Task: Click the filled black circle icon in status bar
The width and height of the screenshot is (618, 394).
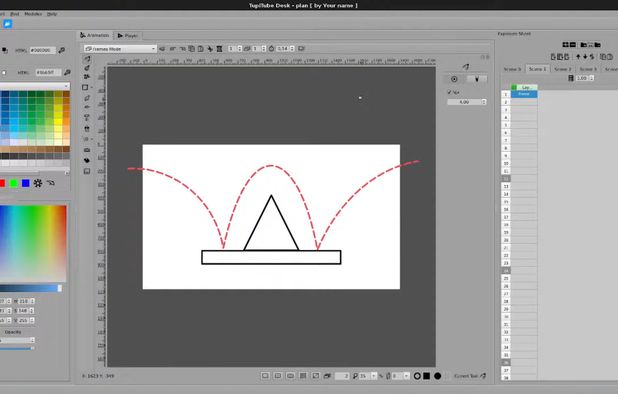Action: tap(437, 376)
